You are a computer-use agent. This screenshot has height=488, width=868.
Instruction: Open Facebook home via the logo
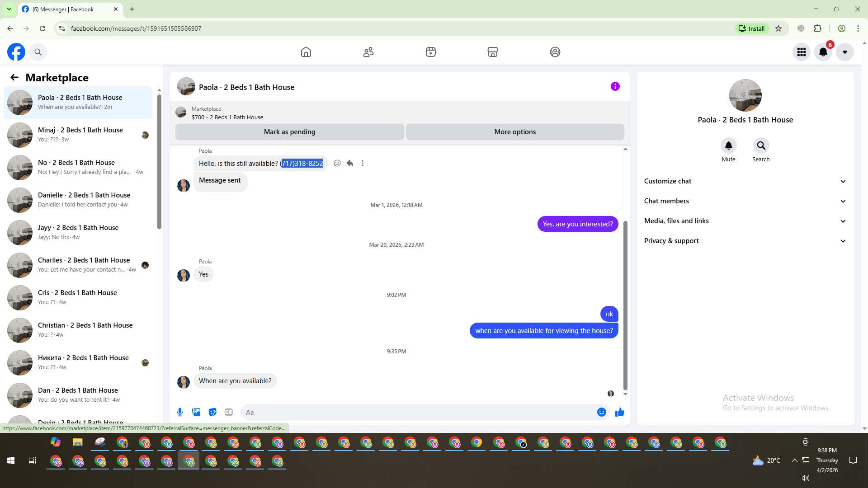(x=16, y=52)
